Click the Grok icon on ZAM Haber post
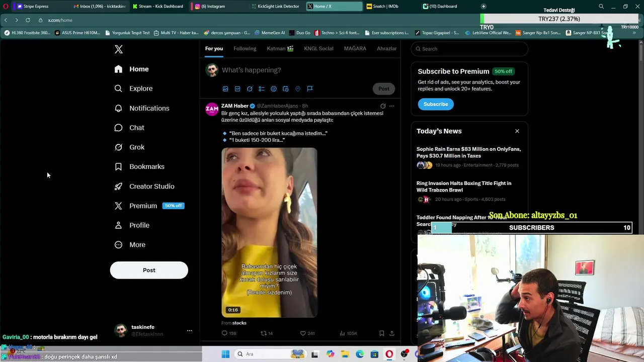This screenshot has height=362, width=644. (x=383, y=106)
